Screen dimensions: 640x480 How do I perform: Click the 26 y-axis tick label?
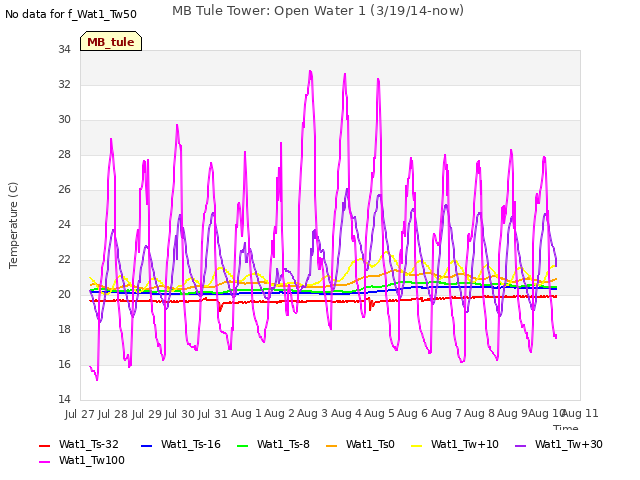pos(64,189)
